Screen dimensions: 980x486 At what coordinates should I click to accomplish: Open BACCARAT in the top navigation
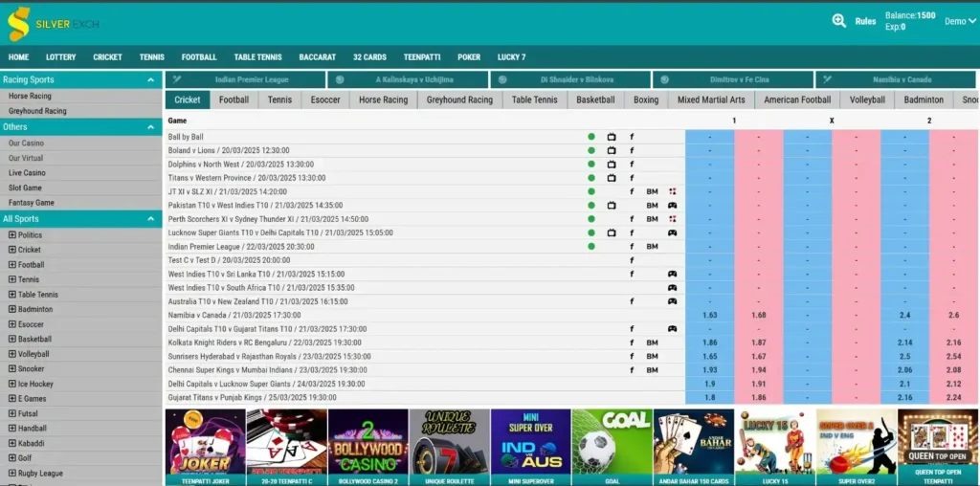point(318,56)
